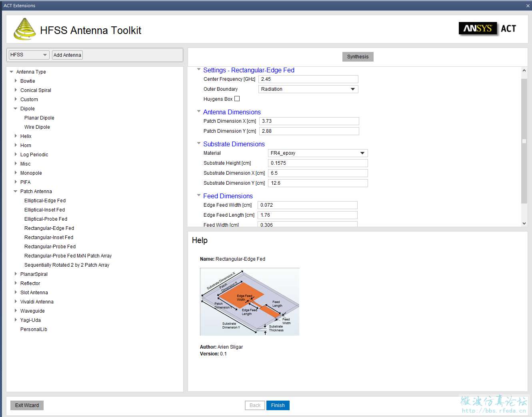The image size is (532, 417).
Task: Expand the Yagi-Uda category
Action: [16, 320]
